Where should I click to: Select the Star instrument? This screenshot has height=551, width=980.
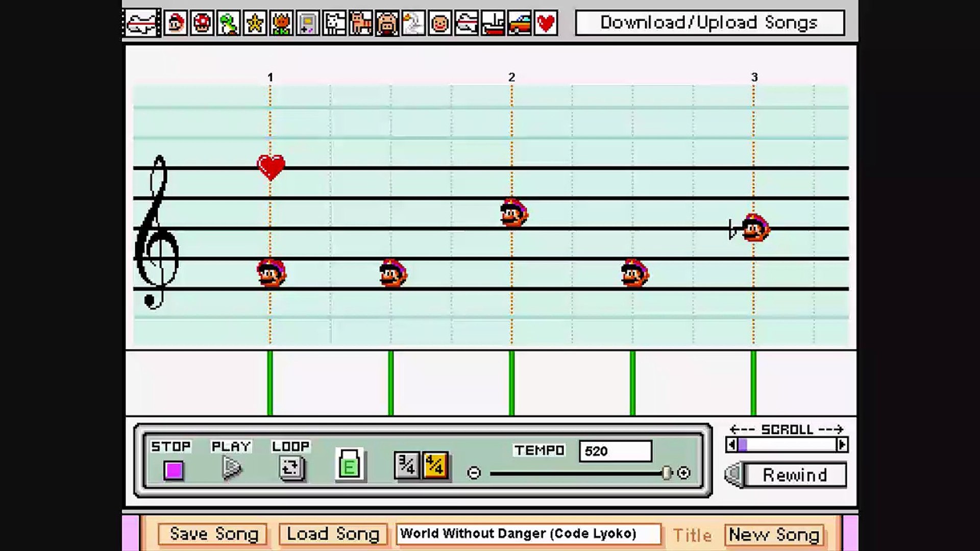click(255, 23)
